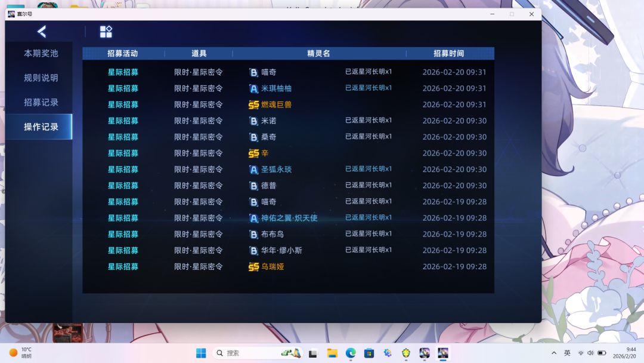Viewport: 644px width, 363px height.
Task: Click the B rank badge beside 德普
Action: [x=253, y=186]
